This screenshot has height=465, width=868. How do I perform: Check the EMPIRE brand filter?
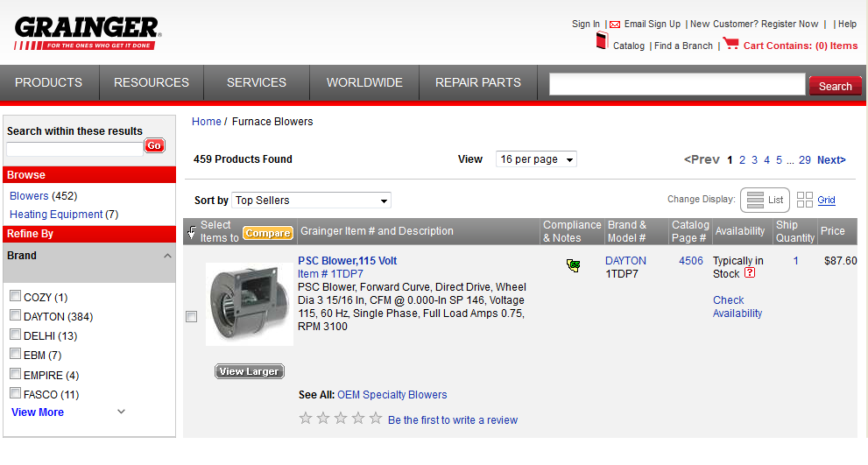coord(16,374)
